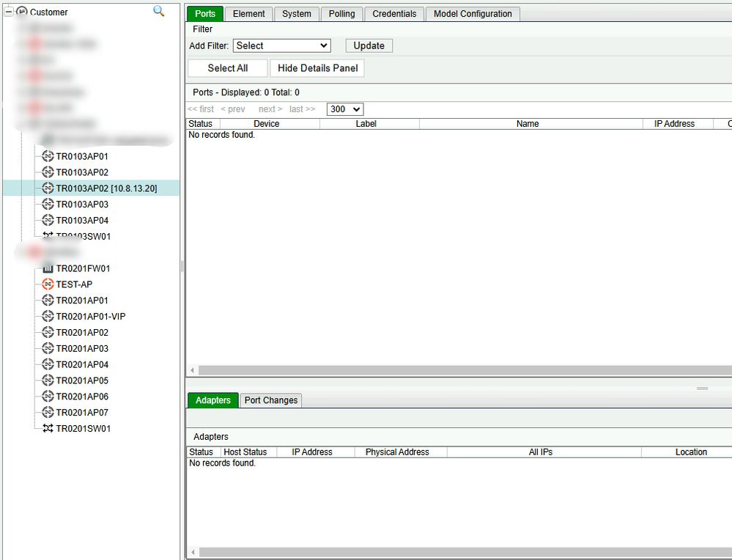The width and height of the screenshot is (732, 560).
Task: Click the access point icon for TR0201AP05
Action: [48, 380]
